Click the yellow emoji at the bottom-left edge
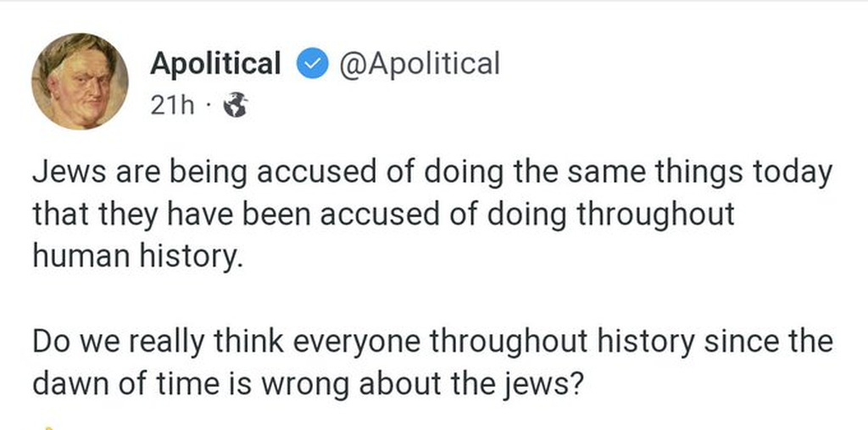This screenshot has height=430, width=868. (49, 427)
